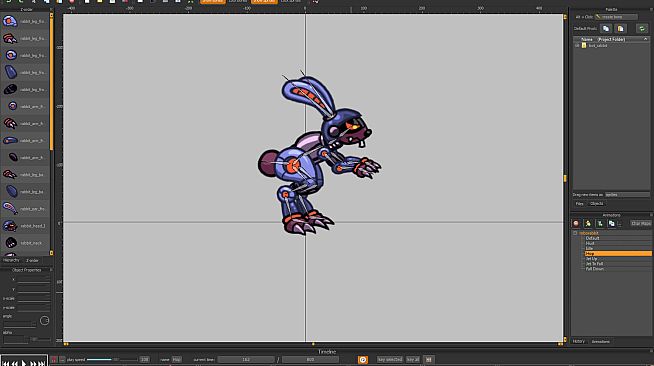Select the rabbit_head sprite in Z-order list
Screen dimensions: 654x366
point(25,226)
